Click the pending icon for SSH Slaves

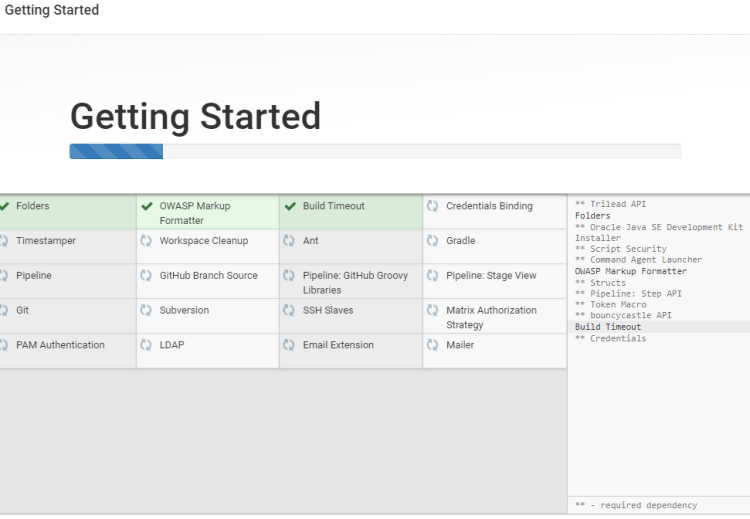[x=289, y=310]
